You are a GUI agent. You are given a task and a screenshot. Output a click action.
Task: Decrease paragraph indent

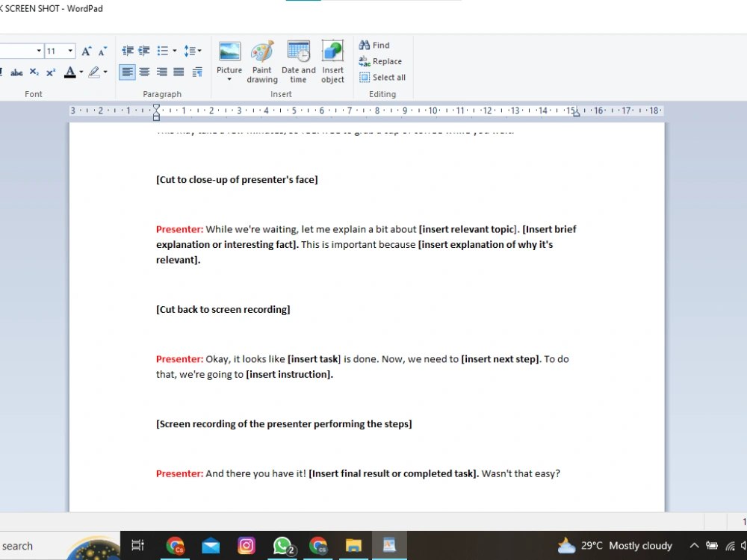click(128, 51)
